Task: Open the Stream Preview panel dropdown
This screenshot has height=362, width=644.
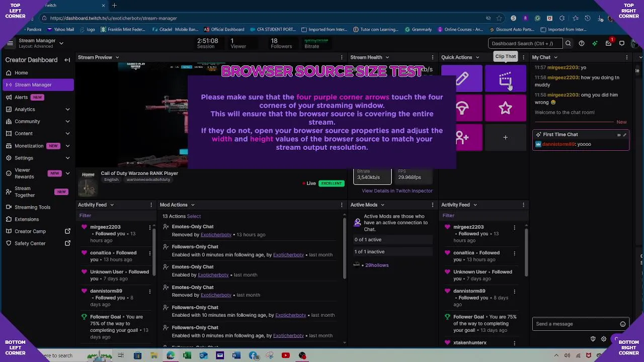Action: 117,57
